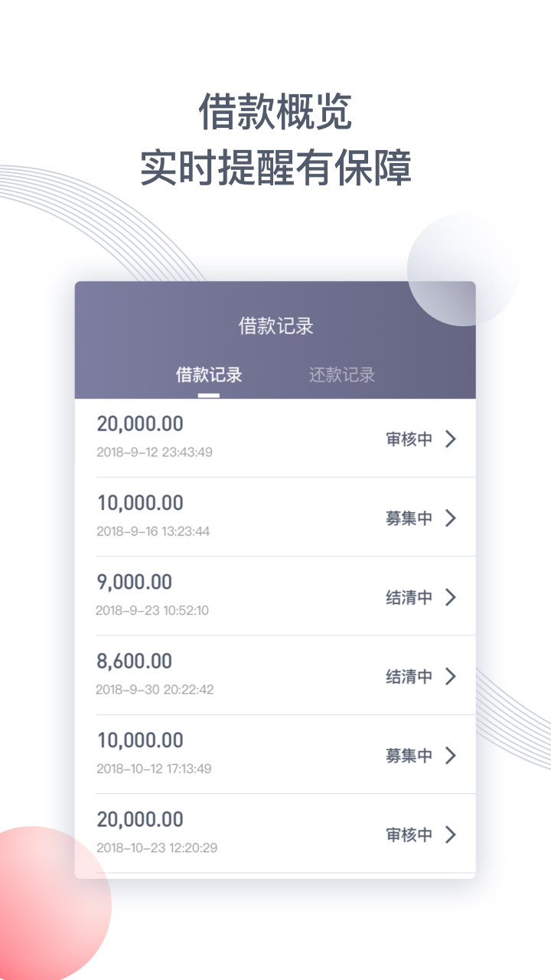Tap arrow next to 8,600.00 结清中
Screen dimensions: 551x980
[451, 676]
